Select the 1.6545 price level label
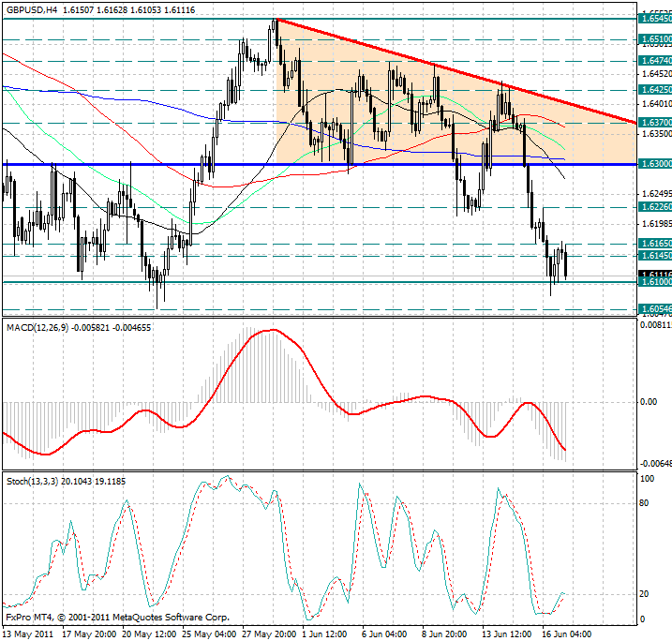The width and height of the screenshot is (672, 641). pyautogui.click(x=655, y=19)
